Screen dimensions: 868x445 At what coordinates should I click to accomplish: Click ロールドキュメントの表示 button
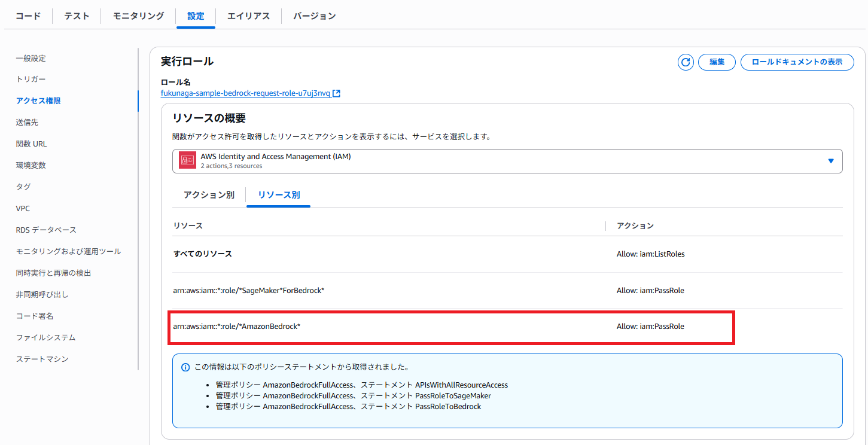point(797,62)
